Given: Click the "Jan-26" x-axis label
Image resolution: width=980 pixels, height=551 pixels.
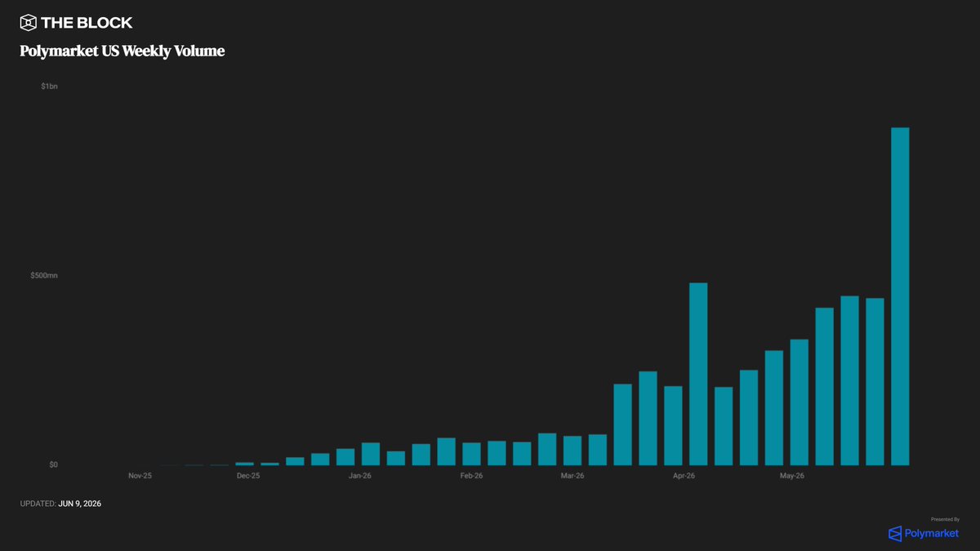Looking at the screenshot, I should 360,475.
